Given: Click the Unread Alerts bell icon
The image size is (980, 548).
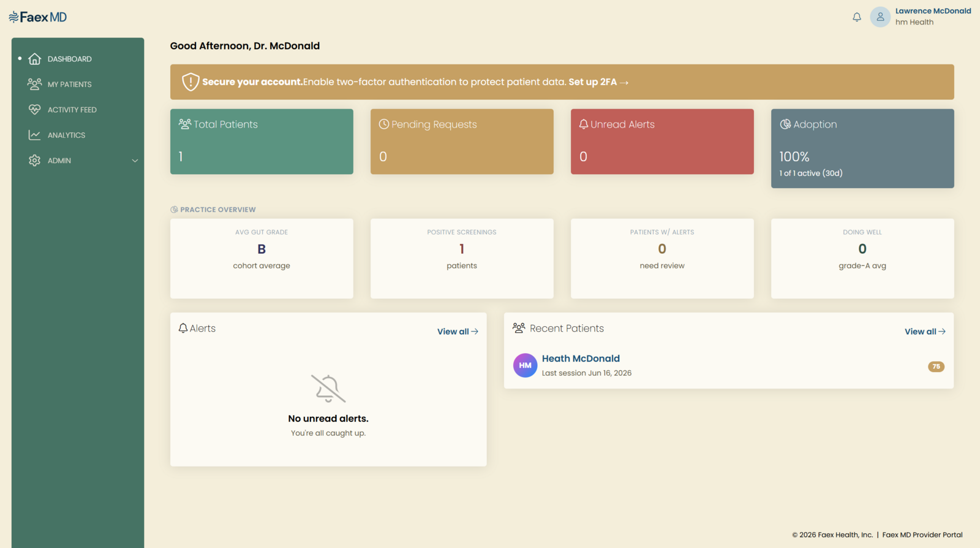Looking at the screenshot, I should tap(584, 124).
